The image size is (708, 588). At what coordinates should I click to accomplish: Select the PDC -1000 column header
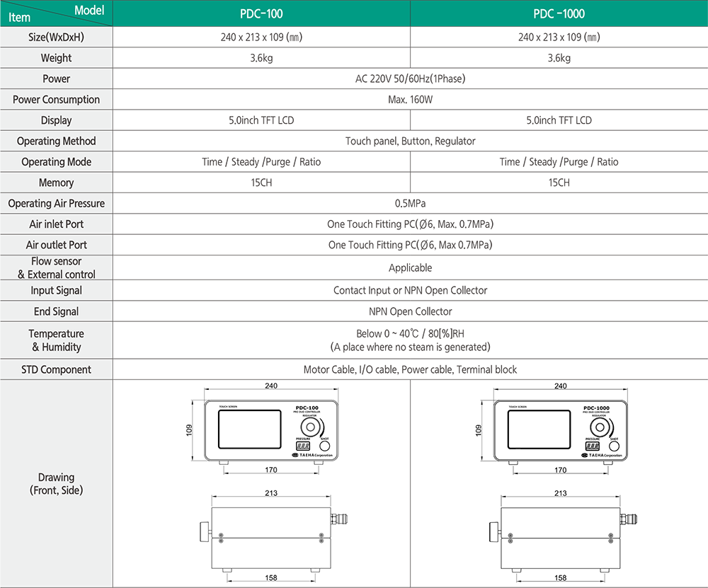(559, 13)
